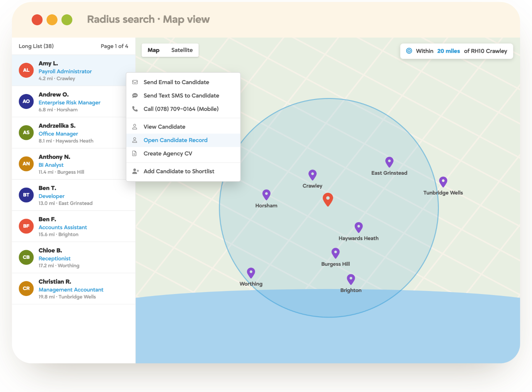The width and height of the screenshot is (532, 392).
Task: Click the Crawley map pin
Action: 313,175
